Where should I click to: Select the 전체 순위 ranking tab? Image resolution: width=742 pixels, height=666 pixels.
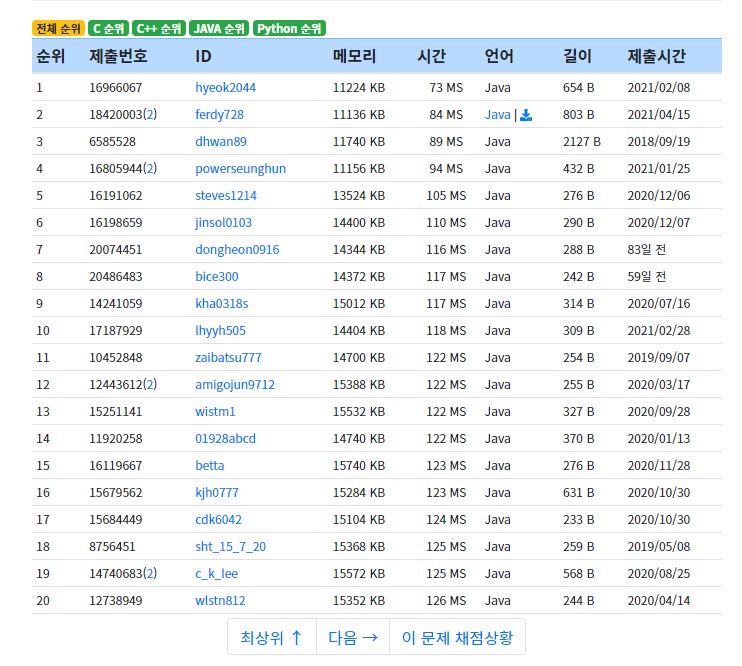pyautogui.click(x=58, y=28)
